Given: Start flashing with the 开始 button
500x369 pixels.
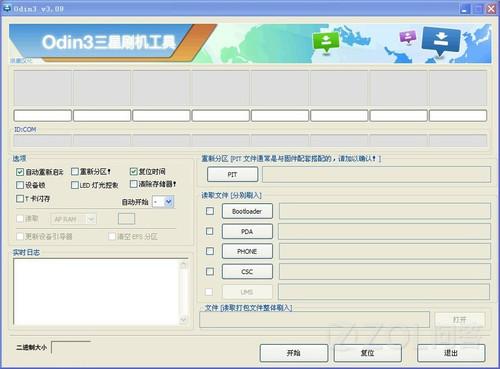Looking at the screenshot, I should pos(294,353).
